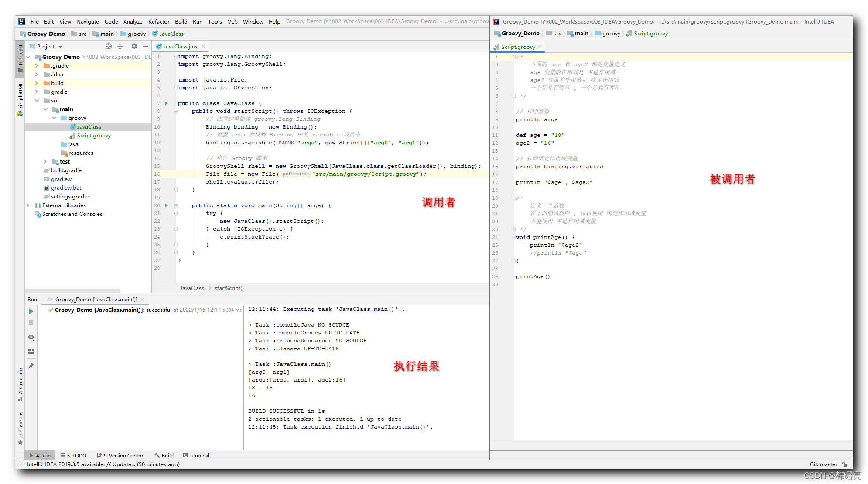Collapse the main folder in project tree
Image resolution: width=868 pixels, height=484 pixels.
click(x=45, y=109)
